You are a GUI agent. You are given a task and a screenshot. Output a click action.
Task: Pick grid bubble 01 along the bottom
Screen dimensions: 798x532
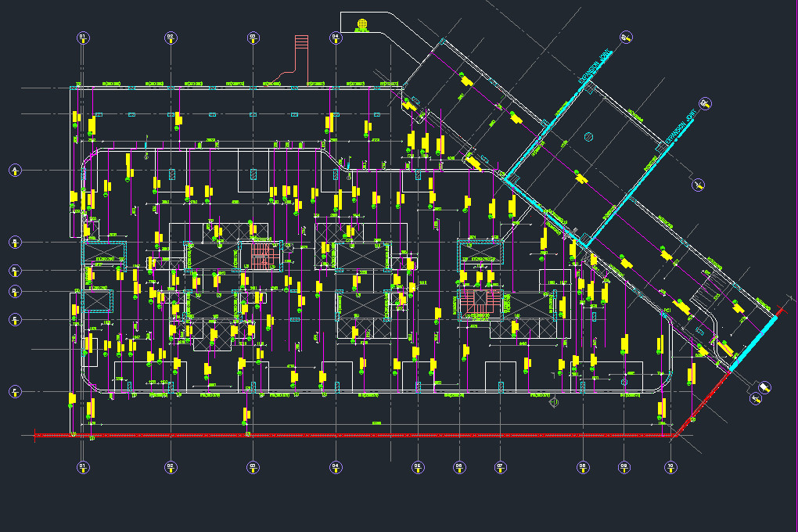[x=83, y=467]
